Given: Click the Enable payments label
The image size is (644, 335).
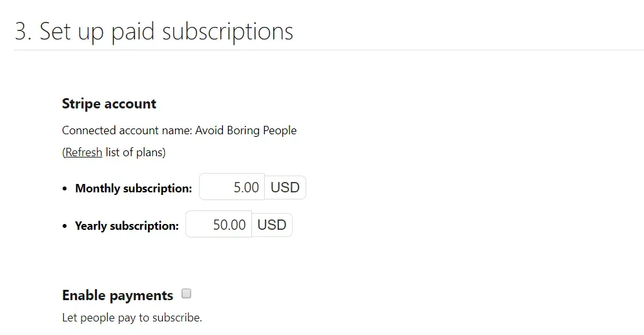Looking at the screenshot, I should 118,295.
